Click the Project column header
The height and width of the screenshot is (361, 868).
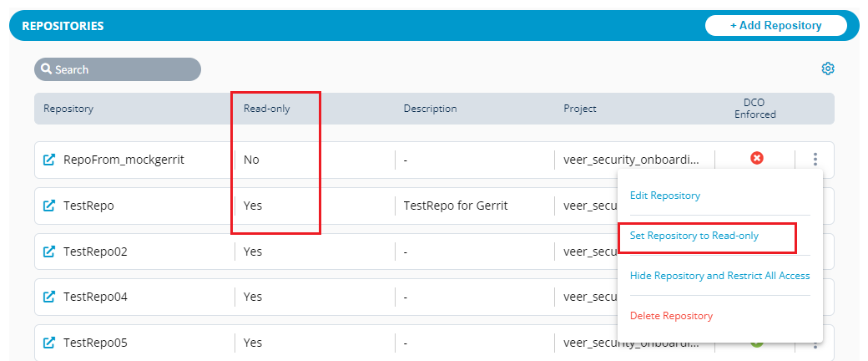point(579,109)
